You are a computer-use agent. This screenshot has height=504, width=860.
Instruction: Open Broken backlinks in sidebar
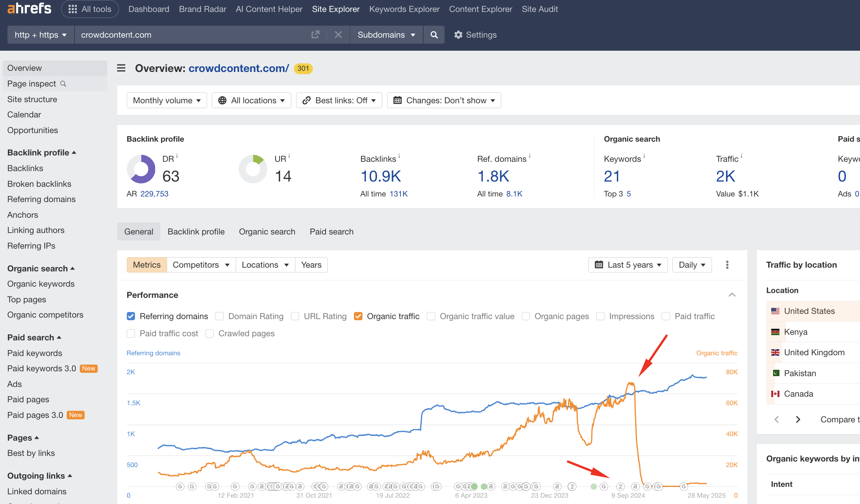pyautogui.click(x=39, y=184)
